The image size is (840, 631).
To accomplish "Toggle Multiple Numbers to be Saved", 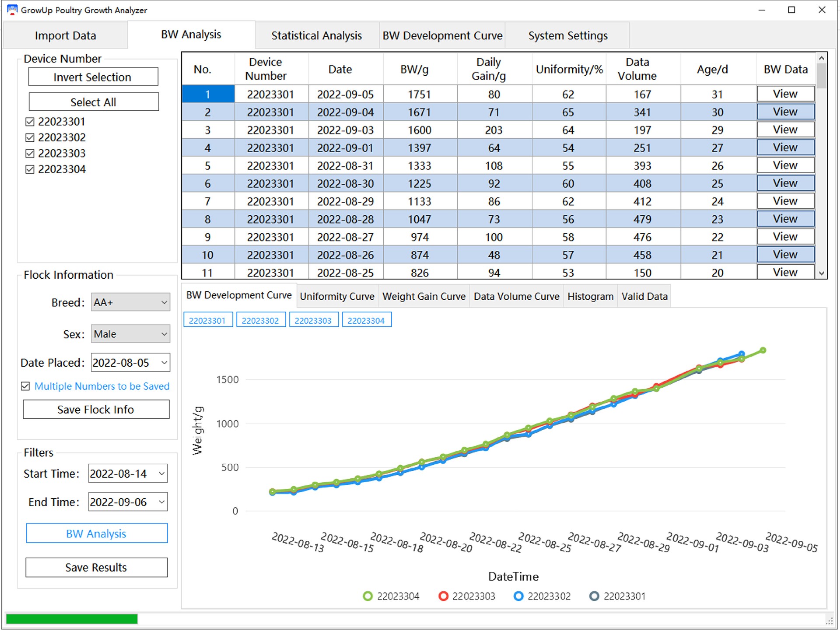I will point(25,386).
